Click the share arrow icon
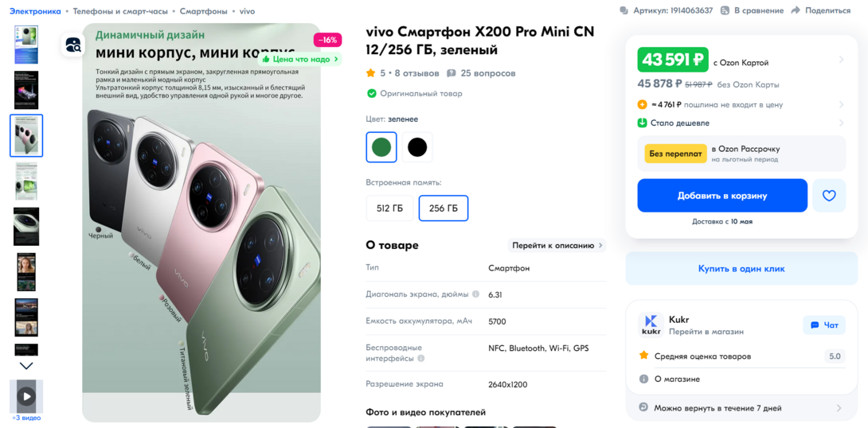 pyautogui.click(x=796, y=10)
